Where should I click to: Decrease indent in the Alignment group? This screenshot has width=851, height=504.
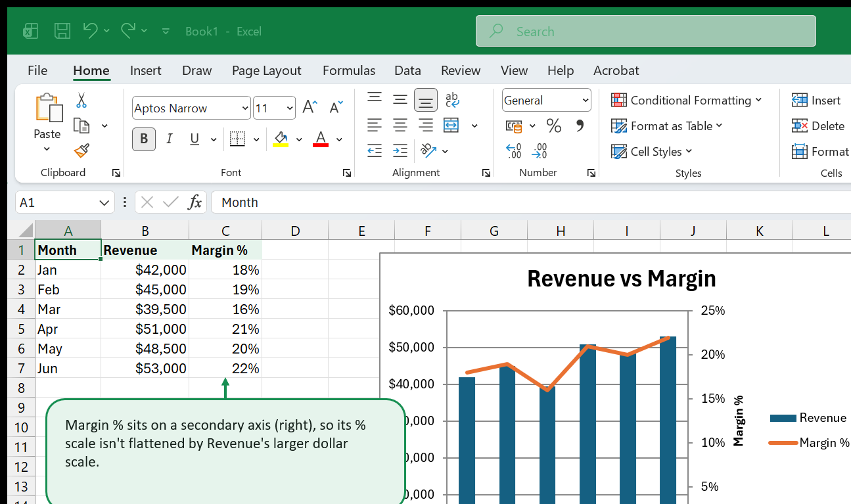pos(375,150)
